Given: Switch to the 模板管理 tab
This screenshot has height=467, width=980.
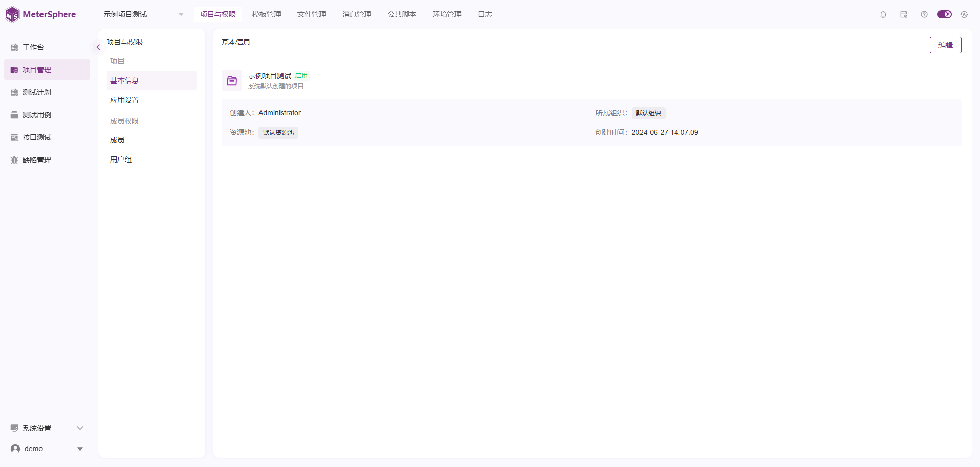Looking at the screenshot, I should coord(267,14).
